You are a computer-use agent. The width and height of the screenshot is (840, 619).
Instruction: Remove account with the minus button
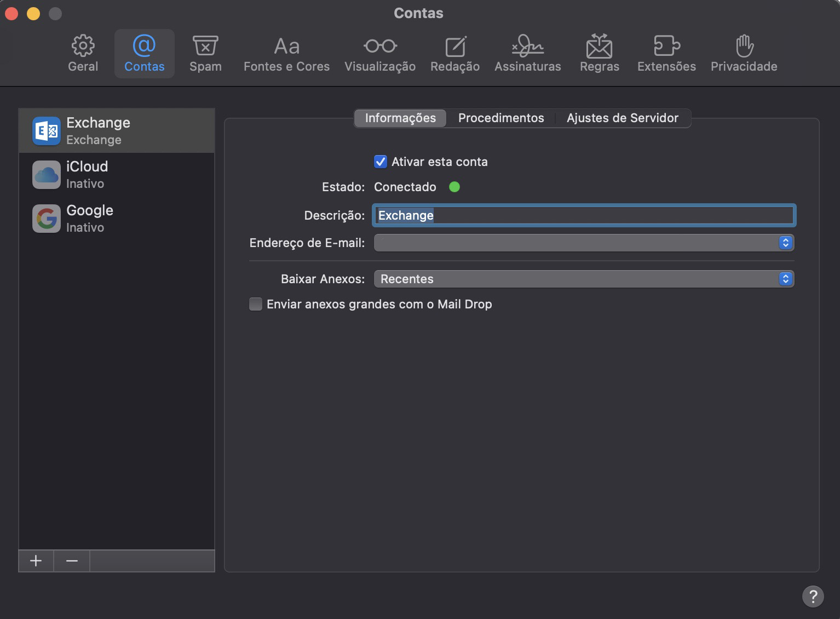[x=72, y=561]
